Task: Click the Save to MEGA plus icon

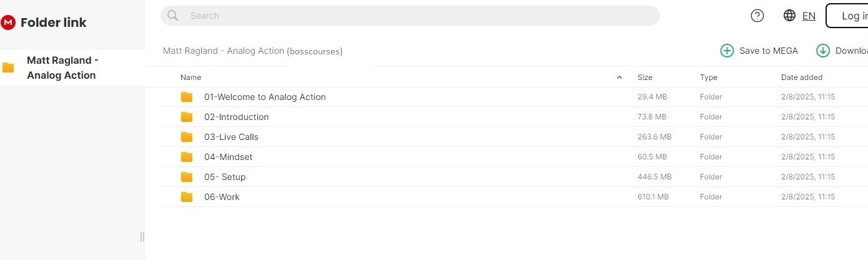Action: tap(727, 51)
